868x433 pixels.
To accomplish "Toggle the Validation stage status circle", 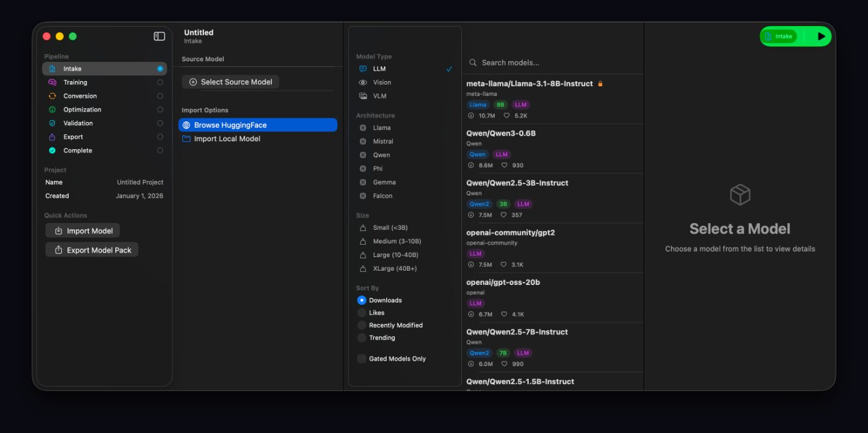I will point(160,123).
